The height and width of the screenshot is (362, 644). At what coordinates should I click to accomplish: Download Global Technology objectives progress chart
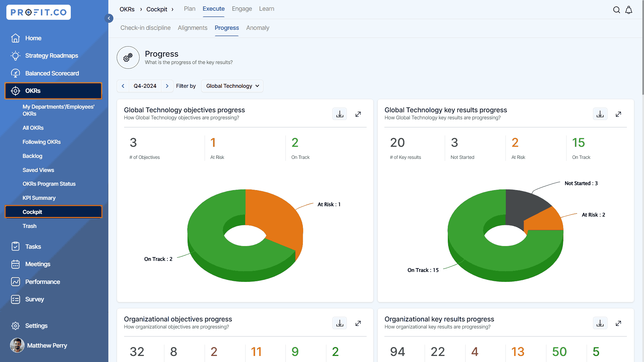coord(339,114)
